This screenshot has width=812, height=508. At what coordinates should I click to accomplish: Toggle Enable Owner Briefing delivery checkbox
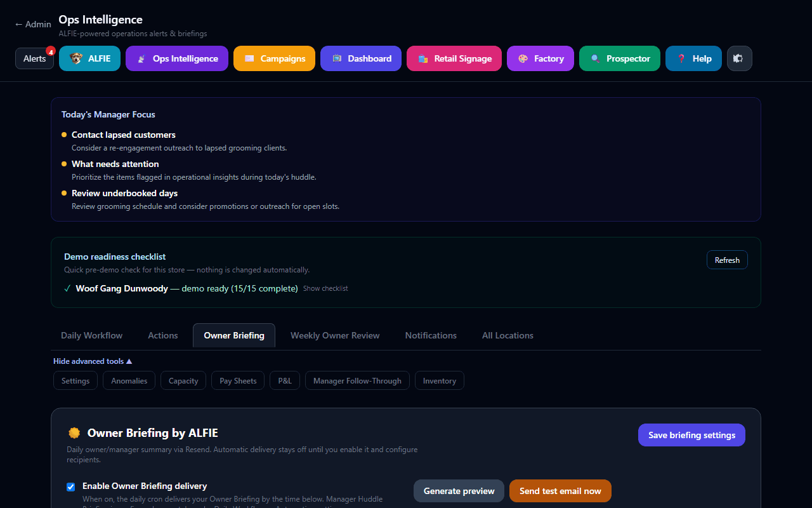pos(70,487)
